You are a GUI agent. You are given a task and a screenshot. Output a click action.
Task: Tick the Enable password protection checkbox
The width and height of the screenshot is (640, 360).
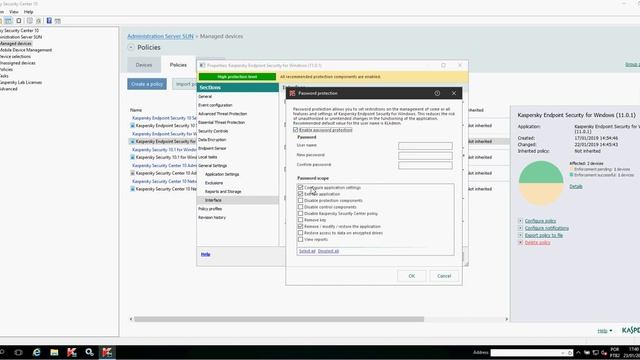296,130
